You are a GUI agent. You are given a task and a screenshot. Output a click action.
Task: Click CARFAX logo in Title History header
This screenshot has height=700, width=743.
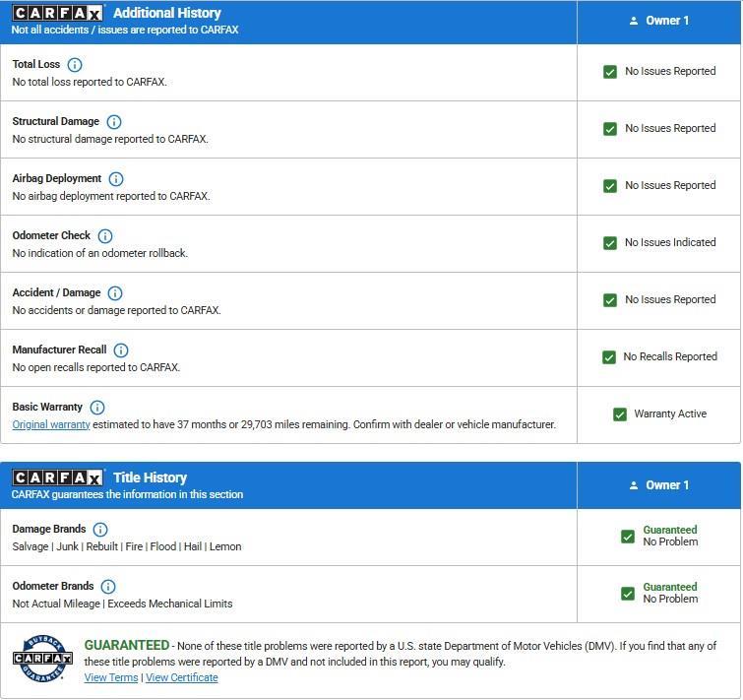click(x=57, y=477)
